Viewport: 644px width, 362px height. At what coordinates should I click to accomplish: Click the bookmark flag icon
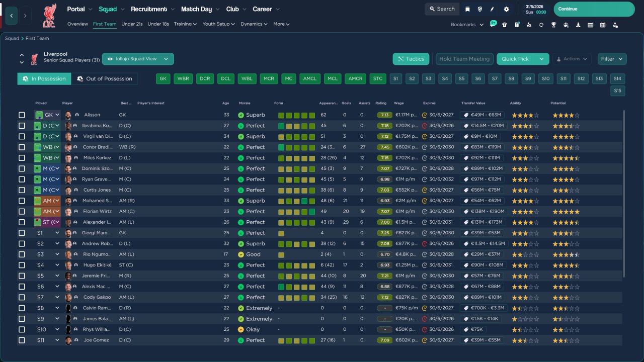tap(467, 9)
